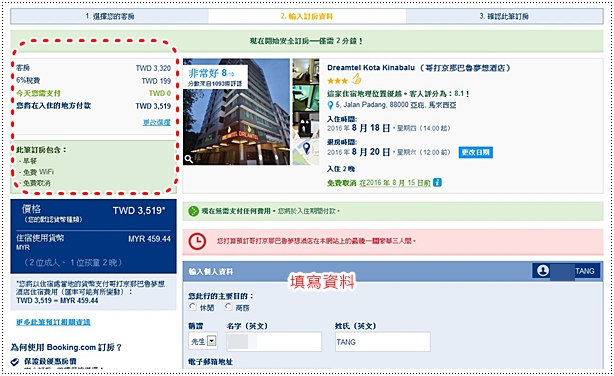Click the TWD 199 tax amount

pos(156,81)
